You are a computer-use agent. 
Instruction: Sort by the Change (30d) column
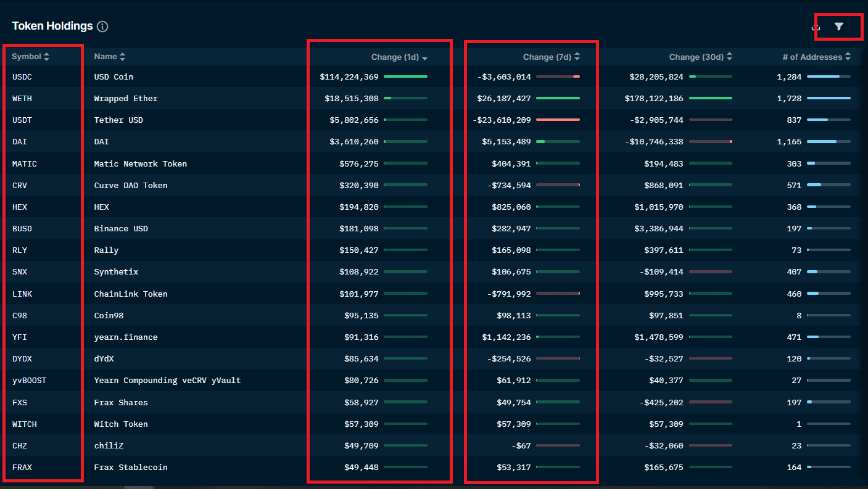pyautogui.click(x=701, y=57)
